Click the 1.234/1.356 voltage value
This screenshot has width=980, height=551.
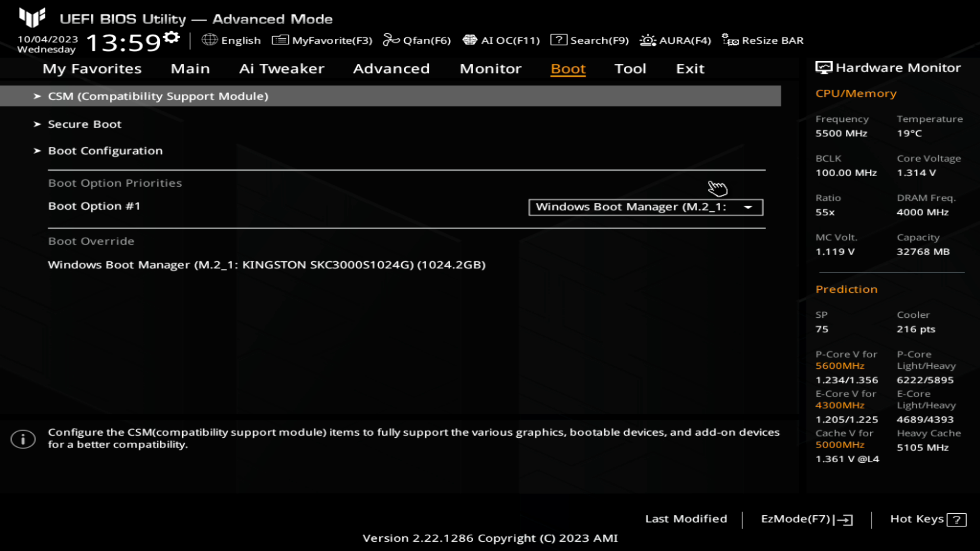click(846, 380)
